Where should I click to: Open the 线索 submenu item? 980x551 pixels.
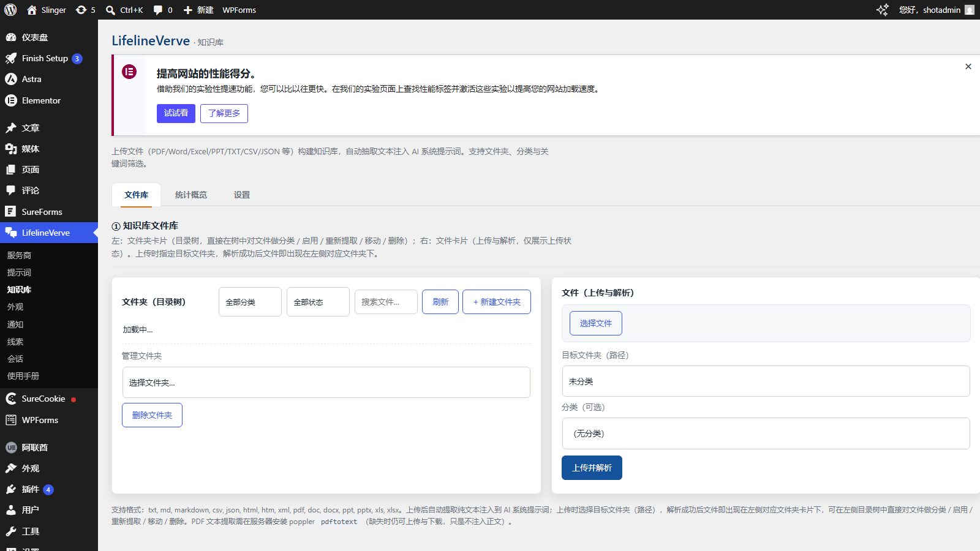pyautogui.click(x=15, y=342)
